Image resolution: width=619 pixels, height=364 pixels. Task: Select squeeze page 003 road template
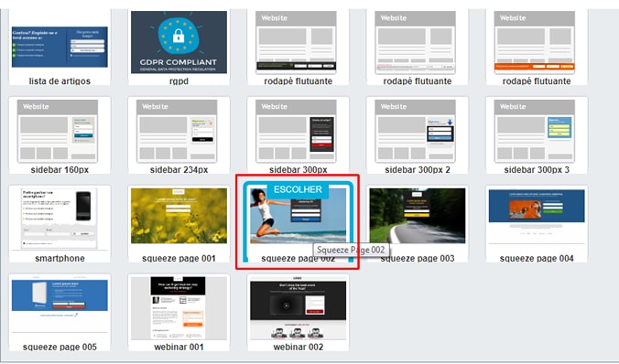[x=418, y=223]
